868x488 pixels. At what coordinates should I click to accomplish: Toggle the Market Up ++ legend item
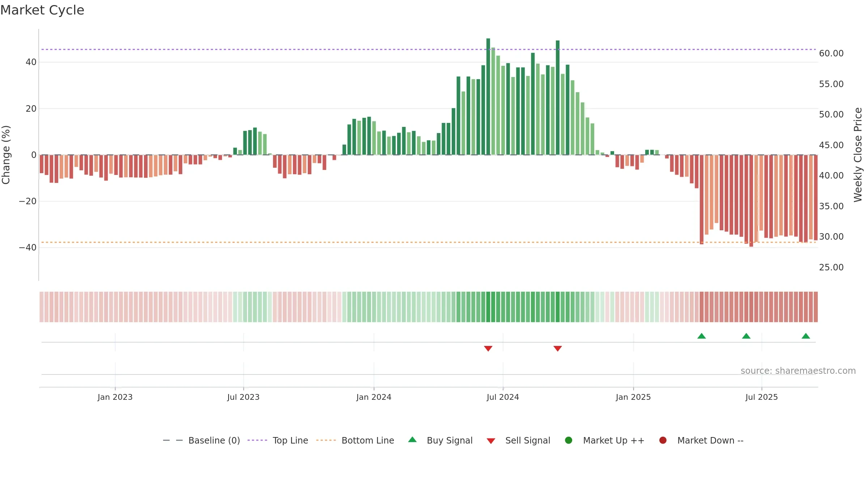pos(604,440)
